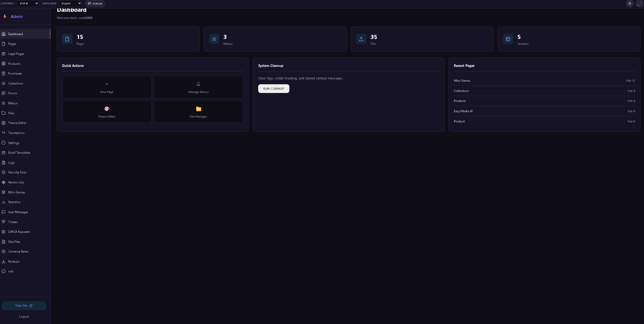Image resolution: width=644 pixels, height=324 pixels.
Task: Open Mini-Games from the sidebar
Action: (16, 192)
